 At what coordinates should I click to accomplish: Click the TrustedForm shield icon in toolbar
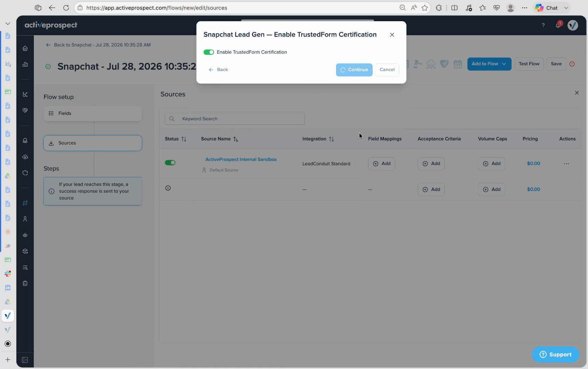(444, 64)
